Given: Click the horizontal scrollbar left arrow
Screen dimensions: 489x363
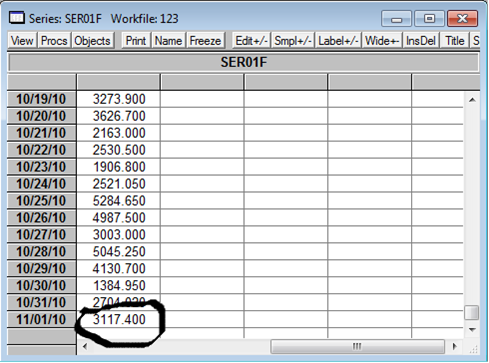Looking at the screenshot, I should [85, 346].
